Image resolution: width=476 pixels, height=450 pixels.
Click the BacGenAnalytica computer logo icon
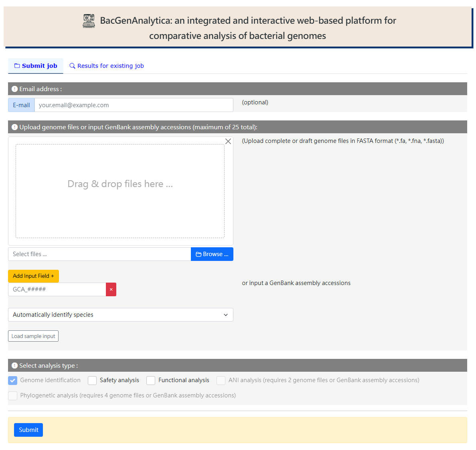tap(89, 21)
